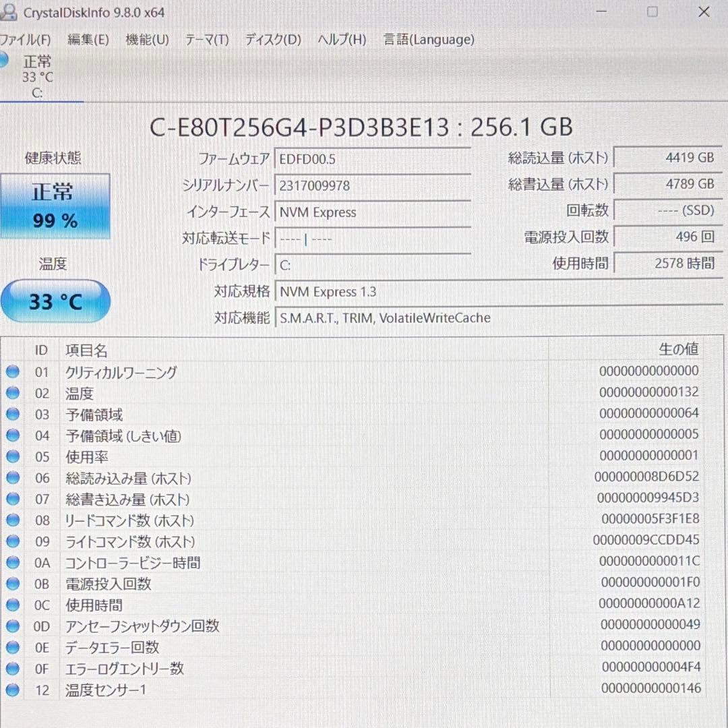Screen dimensions: 728x728
Task: Click raw value 00000000000A12
Action: point(649,603)
